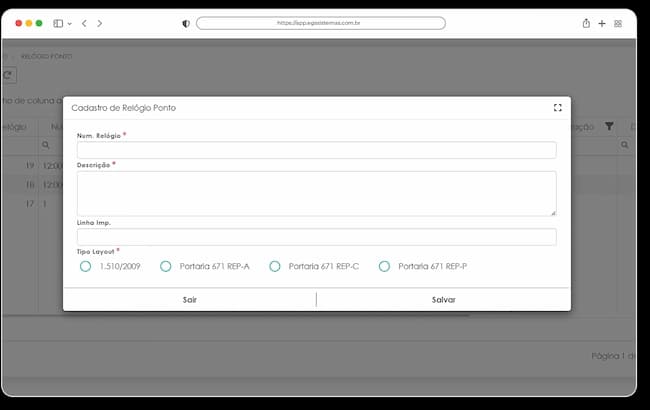Toggle the browser sidebar icon

coord(58,23)
